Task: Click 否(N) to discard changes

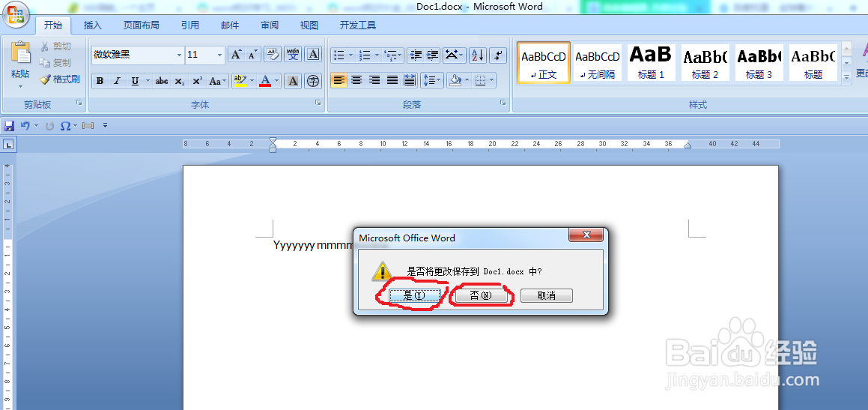Action: point(481,296)
